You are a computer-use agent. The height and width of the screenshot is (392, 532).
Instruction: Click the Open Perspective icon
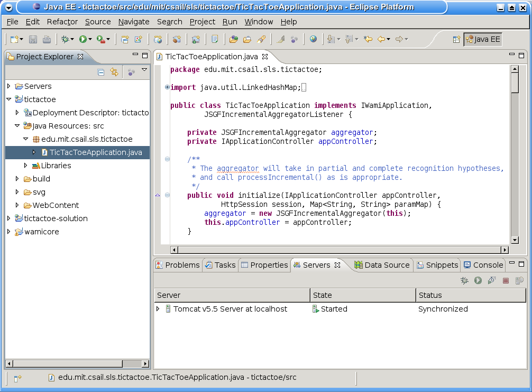click(456, 39)
